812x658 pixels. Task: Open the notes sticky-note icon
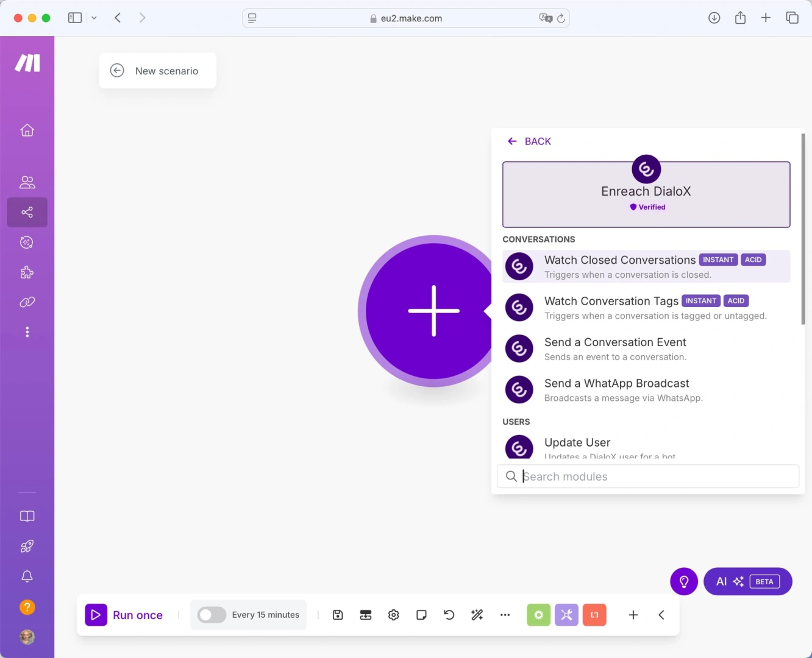[x=421, y=615]
